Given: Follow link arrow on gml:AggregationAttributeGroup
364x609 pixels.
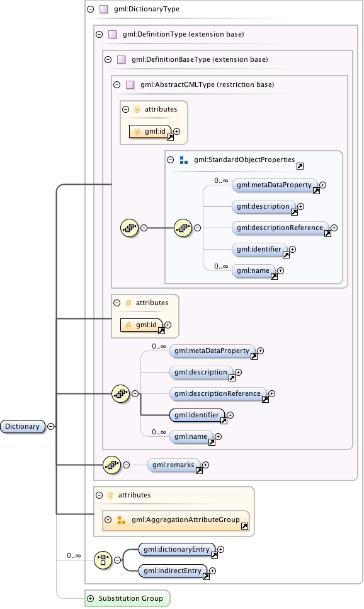Looking at the screenshot, I should pyautogui.click(x=244, y=526).
